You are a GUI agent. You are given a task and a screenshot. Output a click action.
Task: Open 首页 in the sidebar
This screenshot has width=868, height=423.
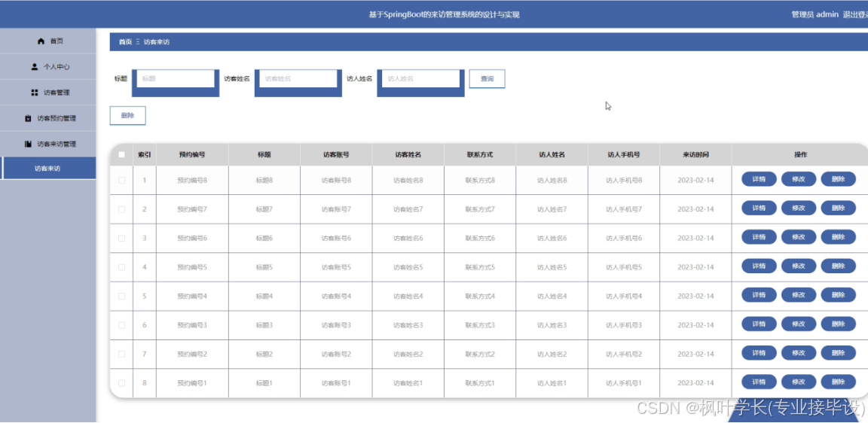pos(57,41)
